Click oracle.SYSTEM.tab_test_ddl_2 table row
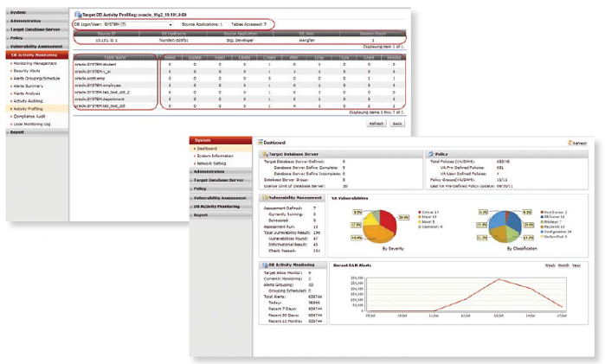This screenshot has width=605, height=364. coord(240,93)
